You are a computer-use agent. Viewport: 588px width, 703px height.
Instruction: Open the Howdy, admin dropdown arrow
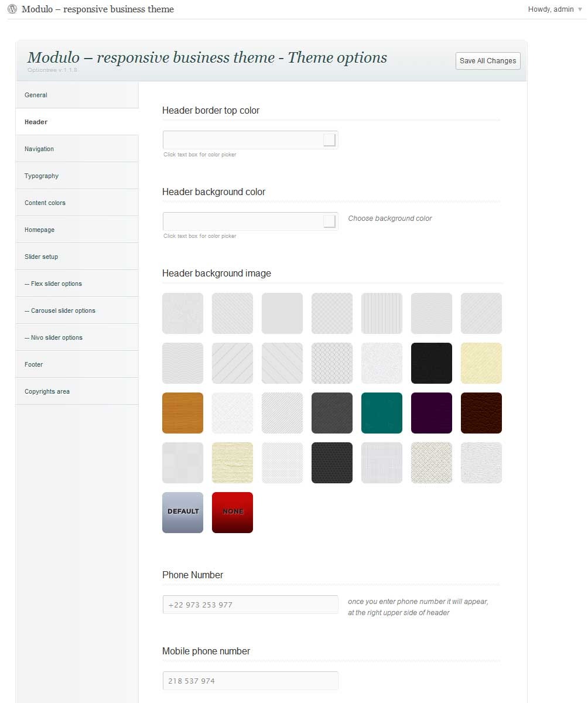(x=580, y=9)
